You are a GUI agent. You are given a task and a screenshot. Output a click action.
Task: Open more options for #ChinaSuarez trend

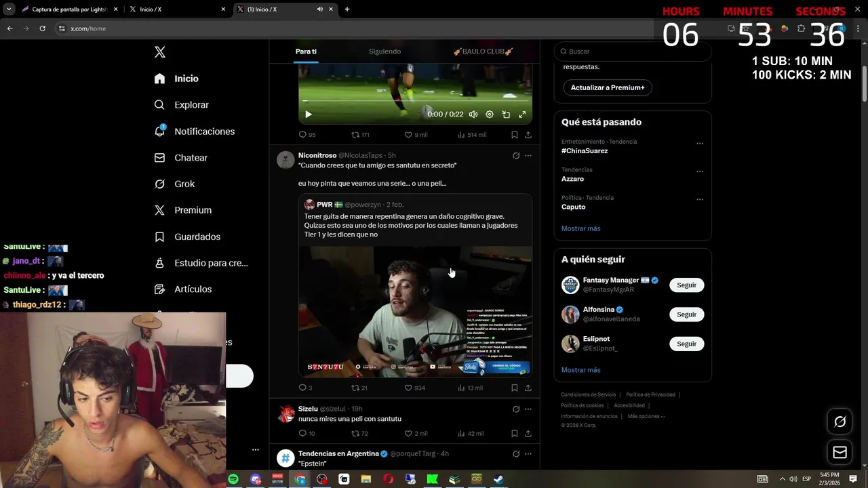click(700, 144)
